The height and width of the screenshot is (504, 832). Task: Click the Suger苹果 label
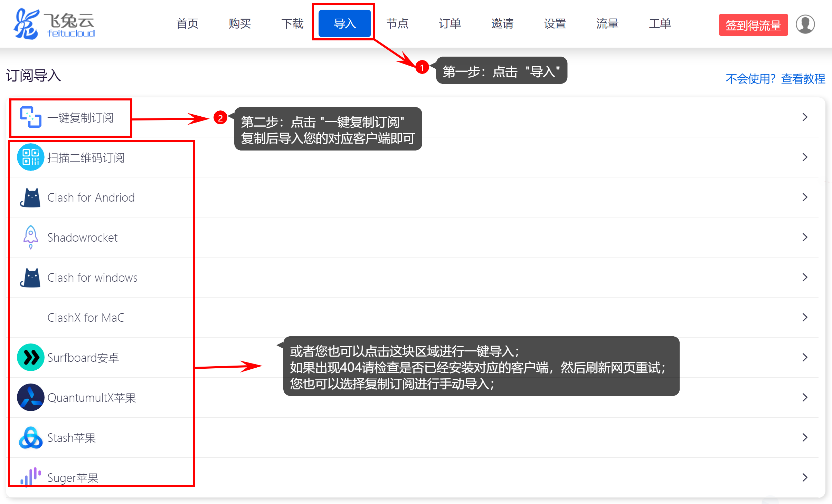(x=73, y=478)
